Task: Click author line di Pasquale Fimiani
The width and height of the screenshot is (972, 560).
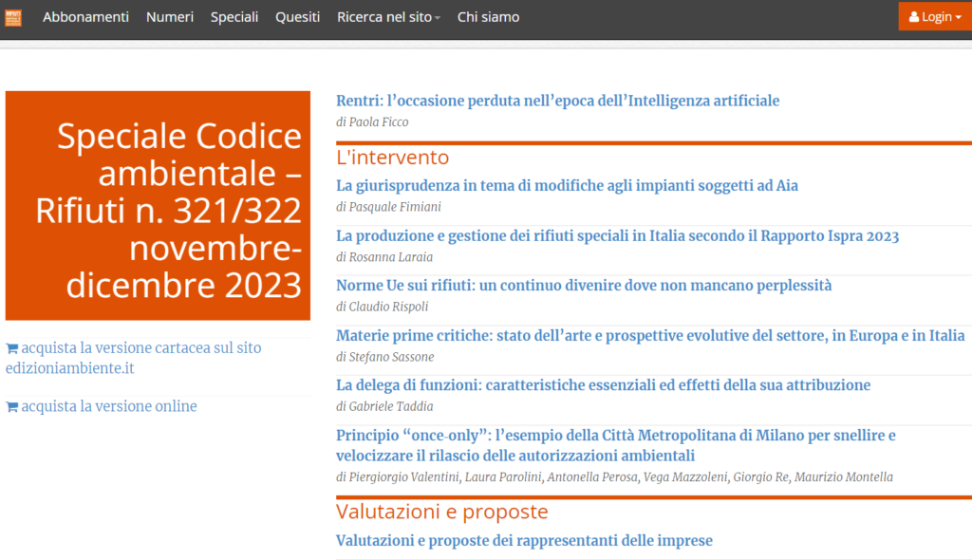Action: (388, 207)
